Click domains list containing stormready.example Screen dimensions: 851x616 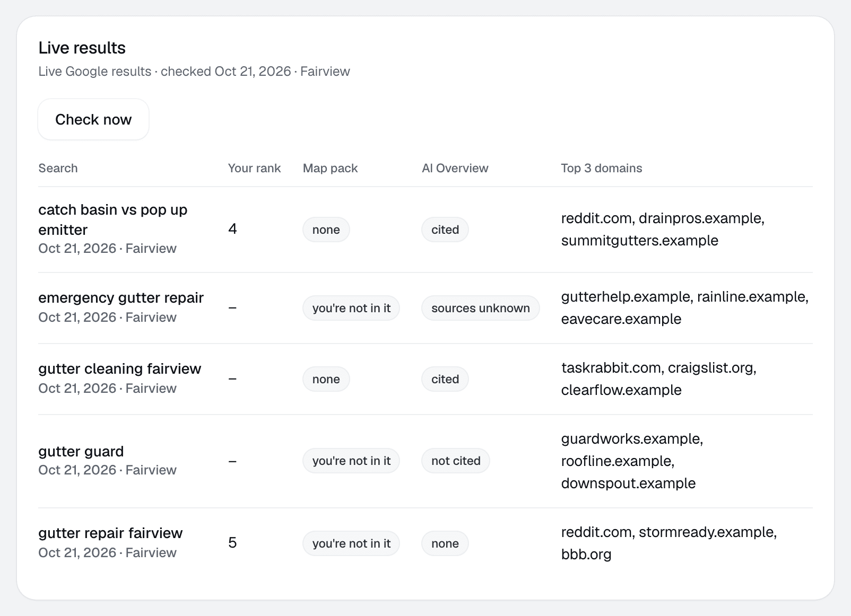coord(669,543)
